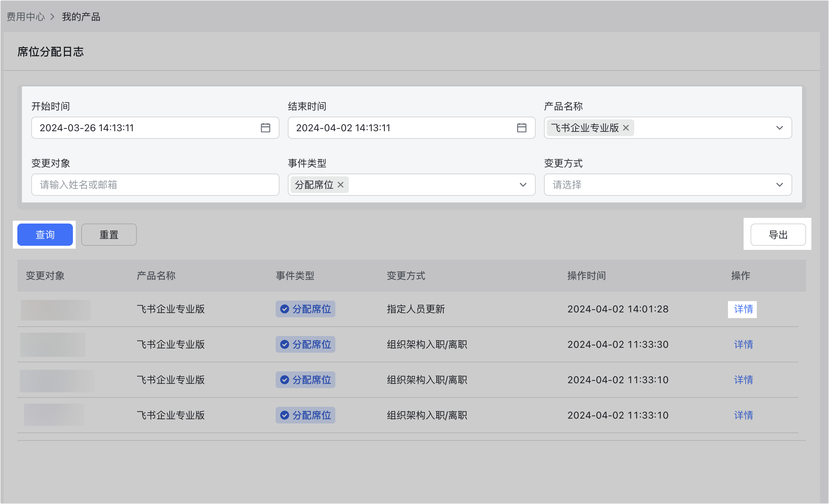Image resolution: width=829 pixels, height=504 pixels.
Task: Click the 结束时间 date field
Action: [x=411, y=128]
